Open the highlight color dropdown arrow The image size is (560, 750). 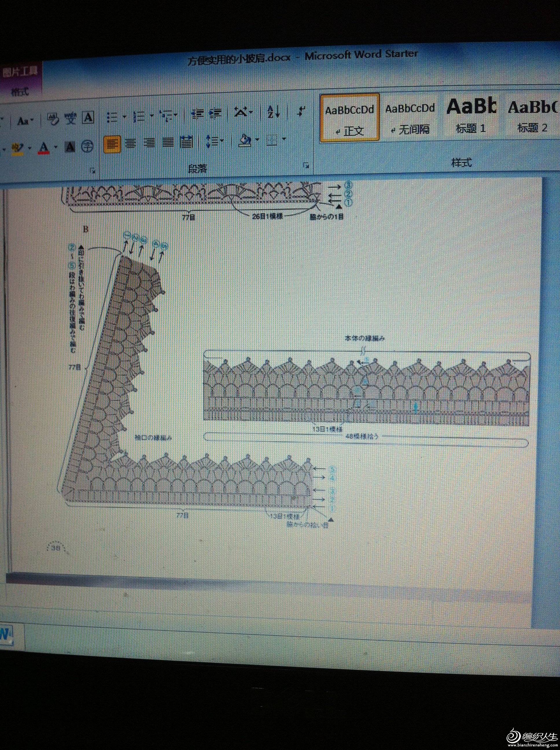(30, 148)
